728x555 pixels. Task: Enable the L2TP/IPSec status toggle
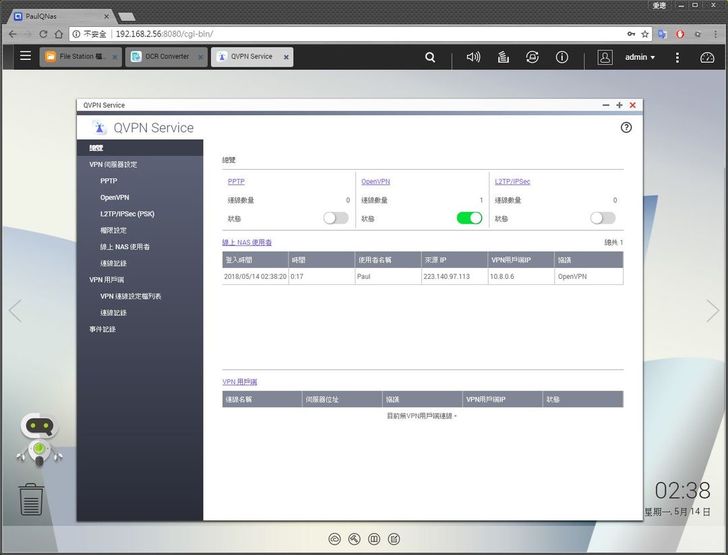(602, 218)
